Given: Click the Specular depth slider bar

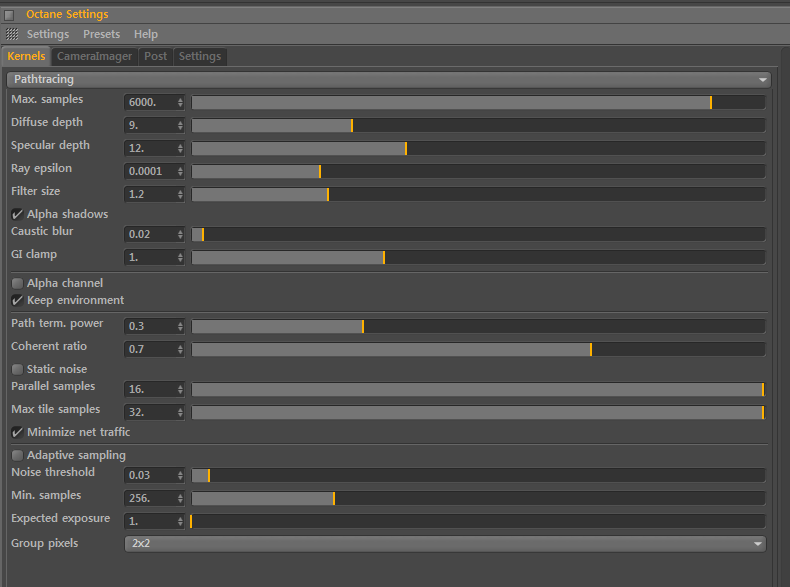Looking at the screenshot, I should pyautogui.click(x=478, y=149).
